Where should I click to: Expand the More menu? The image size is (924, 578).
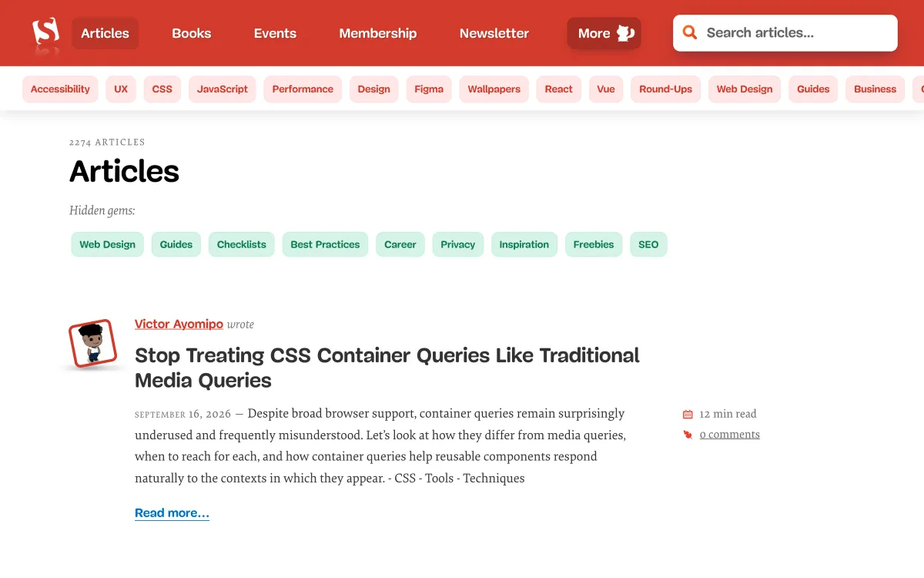click(x=604, y=33)
